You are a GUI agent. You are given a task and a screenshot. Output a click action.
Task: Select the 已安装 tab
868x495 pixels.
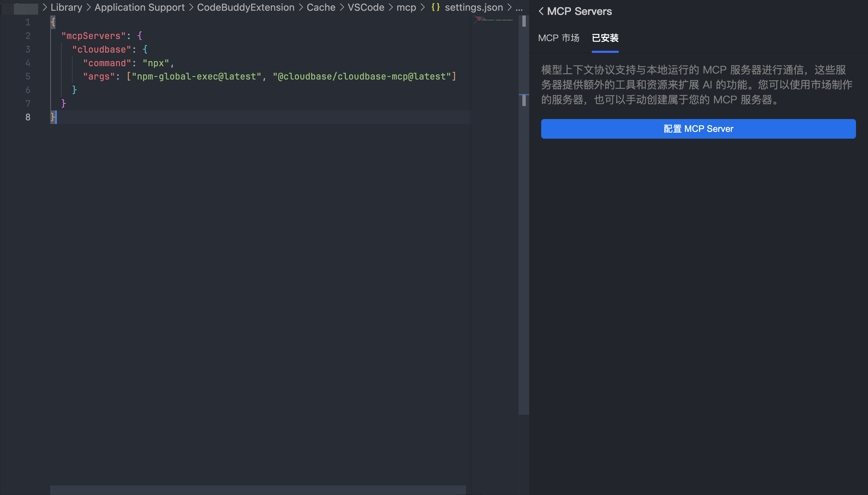click(x=605, y=38)
